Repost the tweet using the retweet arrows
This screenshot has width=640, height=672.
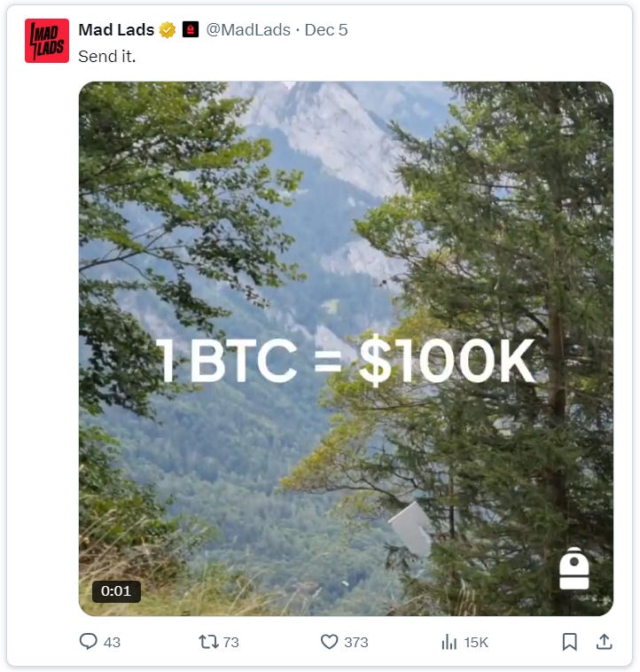(208, 642)
